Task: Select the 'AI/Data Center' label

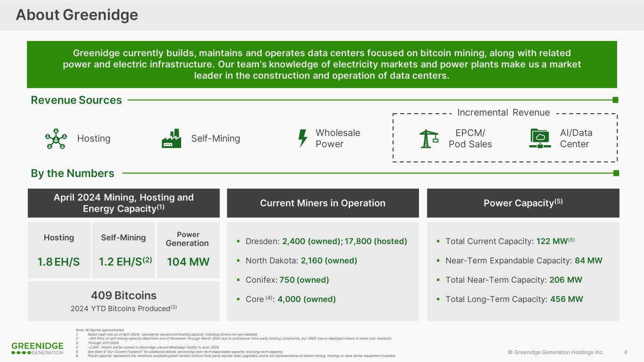Action: (576, 139)
